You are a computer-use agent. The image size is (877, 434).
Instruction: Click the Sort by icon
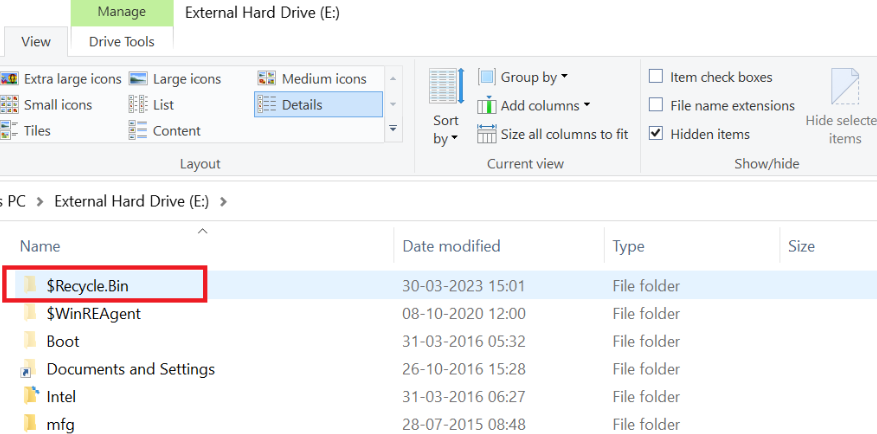click(x=446, y=86)
